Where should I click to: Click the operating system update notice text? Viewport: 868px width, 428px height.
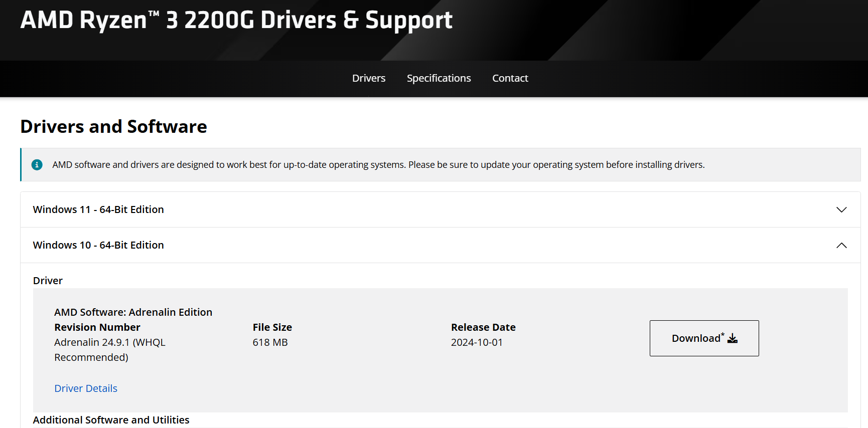(x=378, y=165)
